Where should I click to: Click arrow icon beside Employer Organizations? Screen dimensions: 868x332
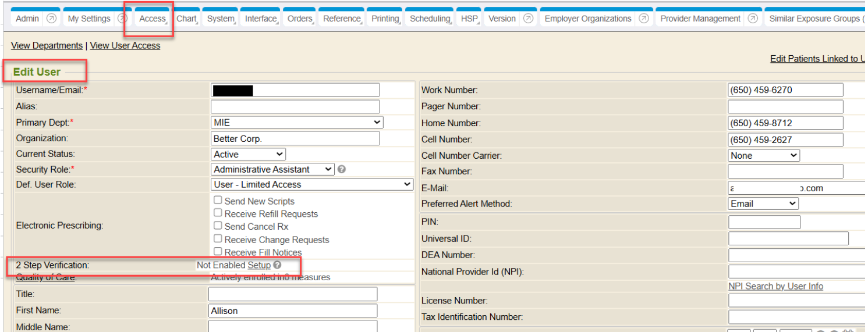point(643,19)
